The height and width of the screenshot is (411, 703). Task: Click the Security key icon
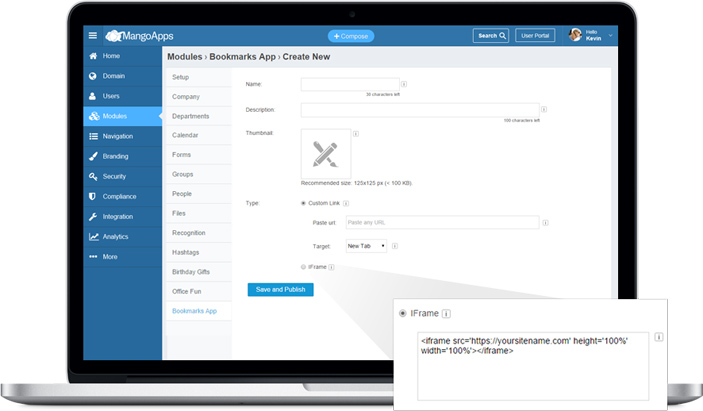(93, 176)
